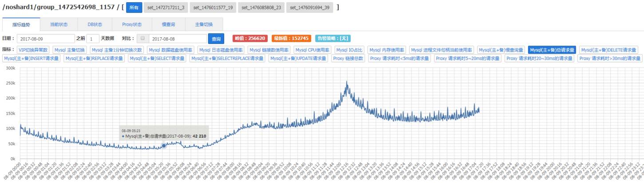
Task: Select Proxy 请求耗时>30ms的请求量 metric
Action: 609,58
